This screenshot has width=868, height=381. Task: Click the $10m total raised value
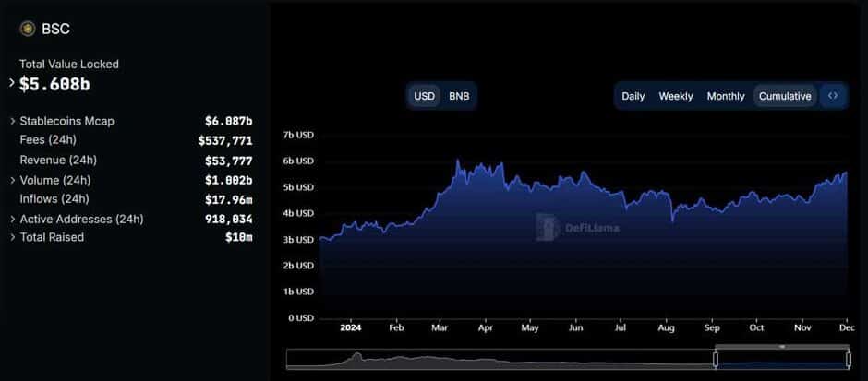(x=239, y=237)
